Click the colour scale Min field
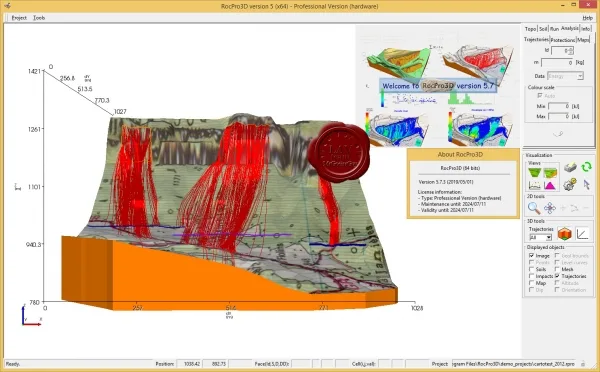Image resolution: width=600 pixels, height=372 pixels. pyautogui.click(x=559, y=106)
